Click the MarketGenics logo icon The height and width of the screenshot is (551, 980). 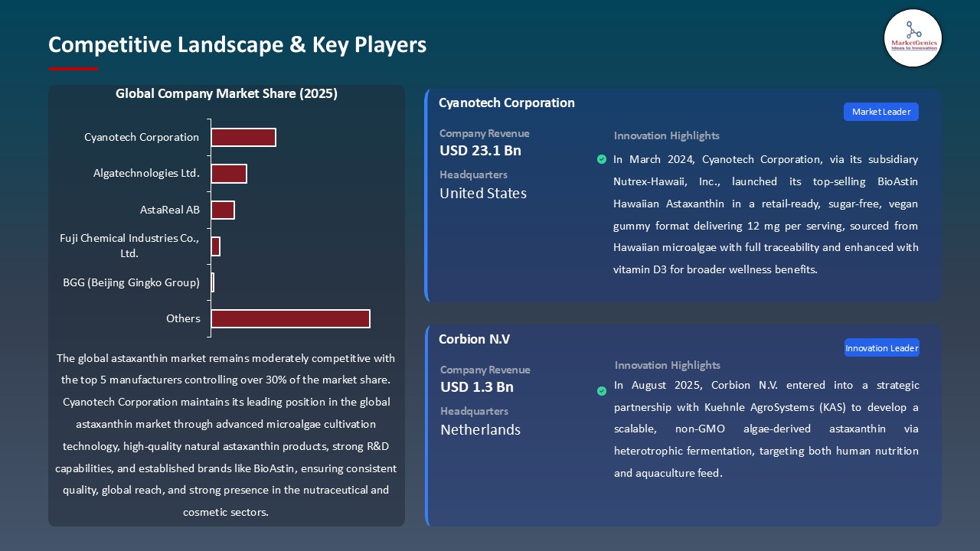point(913,38)
